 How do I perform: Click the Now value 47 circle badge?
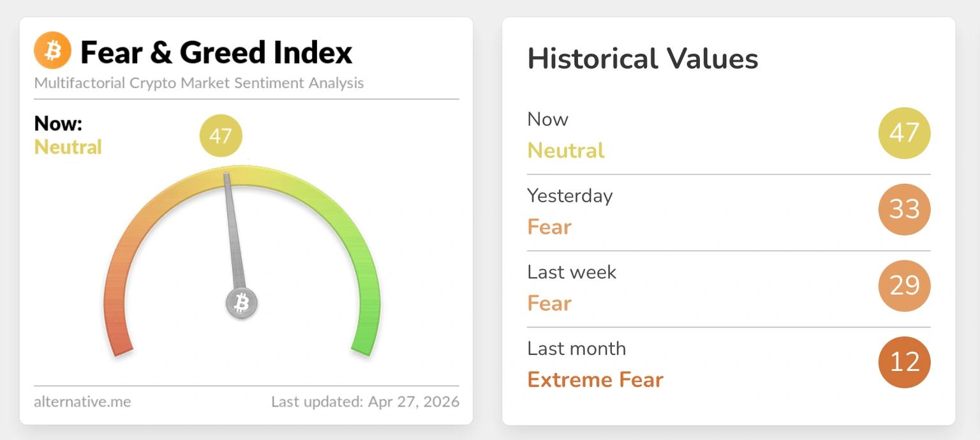click(904, 133)
